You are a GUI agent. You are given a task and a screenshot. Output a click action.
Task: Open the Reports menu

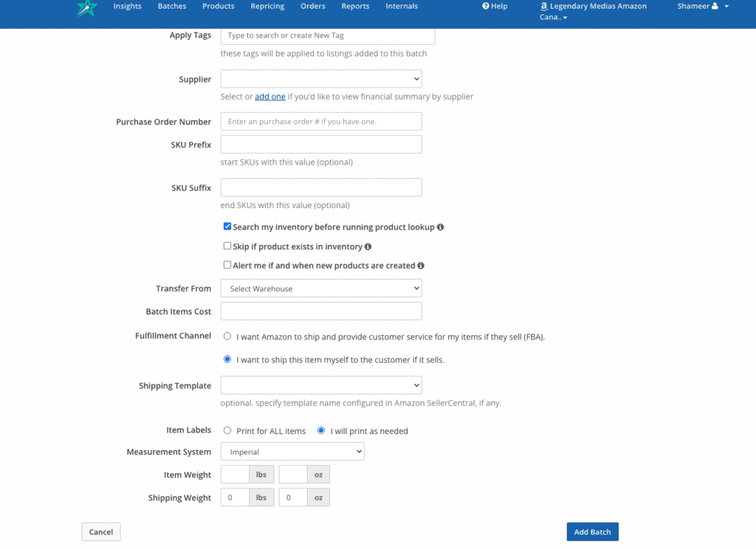355,6
